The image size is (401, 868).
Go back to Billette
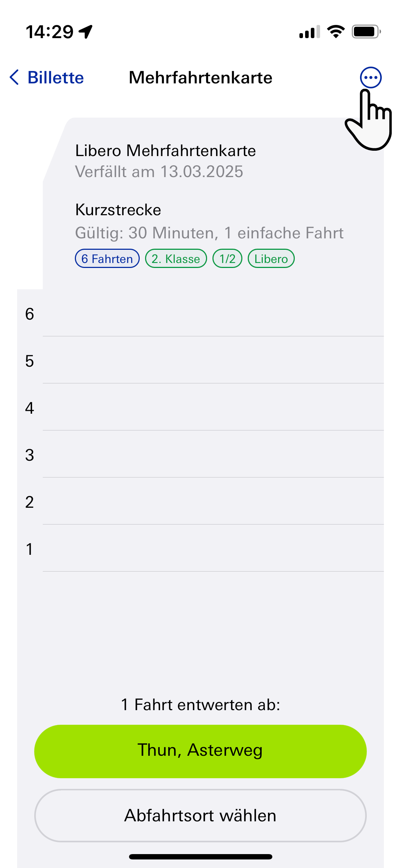point(47,77)
